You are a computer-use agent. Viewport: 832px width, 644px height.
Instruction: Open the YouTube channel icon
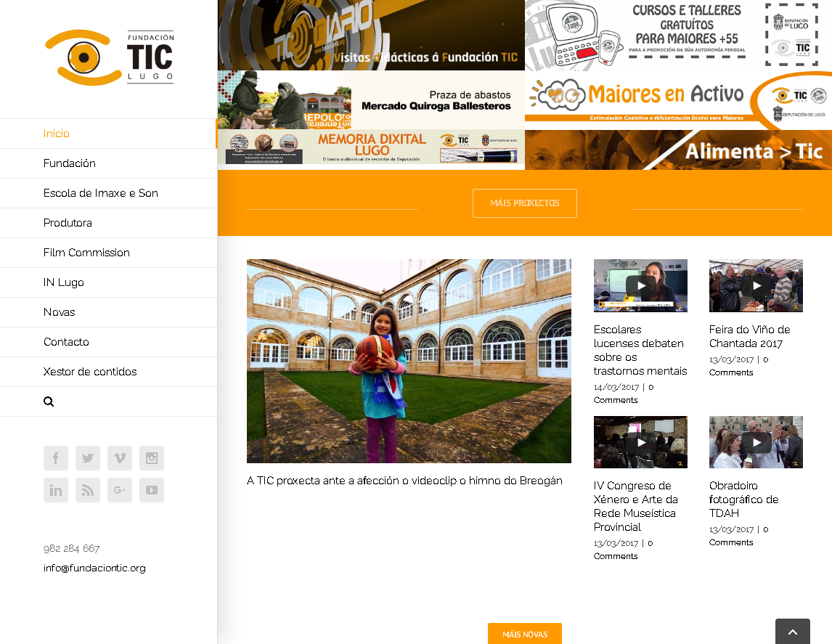[x=152, y=490]
